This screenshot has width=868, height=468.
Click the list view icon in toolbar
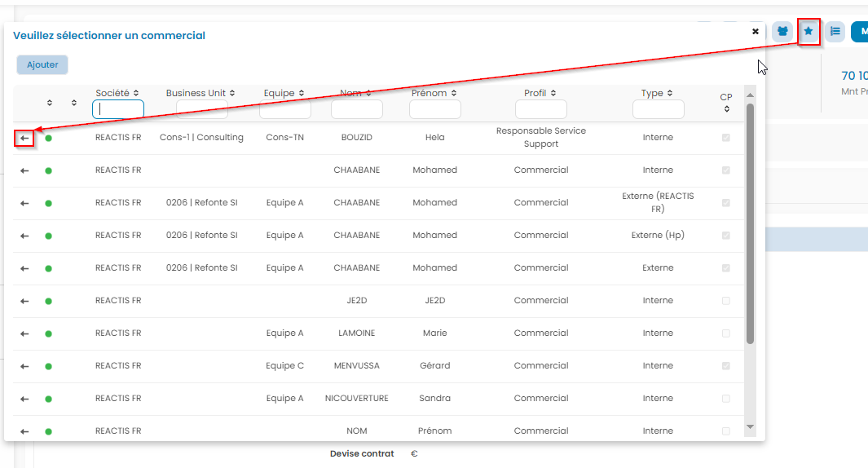point(835,32)
